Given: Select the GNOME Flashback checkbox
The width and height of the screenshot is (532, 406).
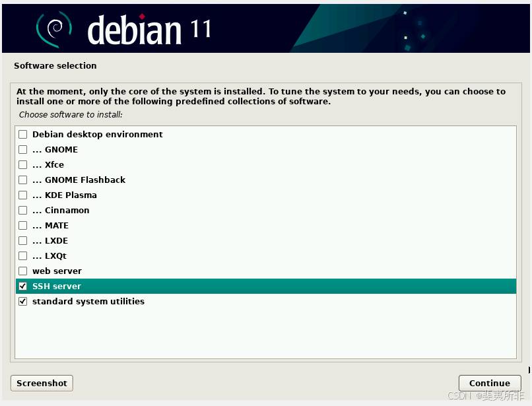Looking at the screenshot, I should click(22, 180).
